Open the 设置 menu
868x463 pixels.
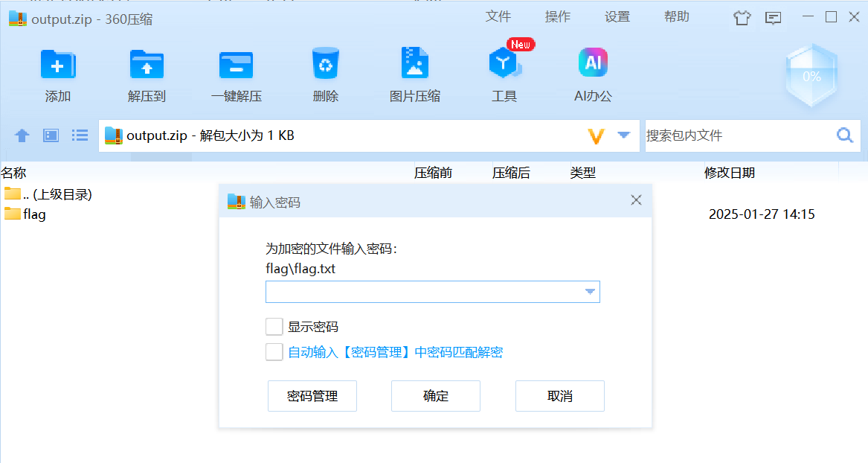pyautogui.click(x=617, y=17)
